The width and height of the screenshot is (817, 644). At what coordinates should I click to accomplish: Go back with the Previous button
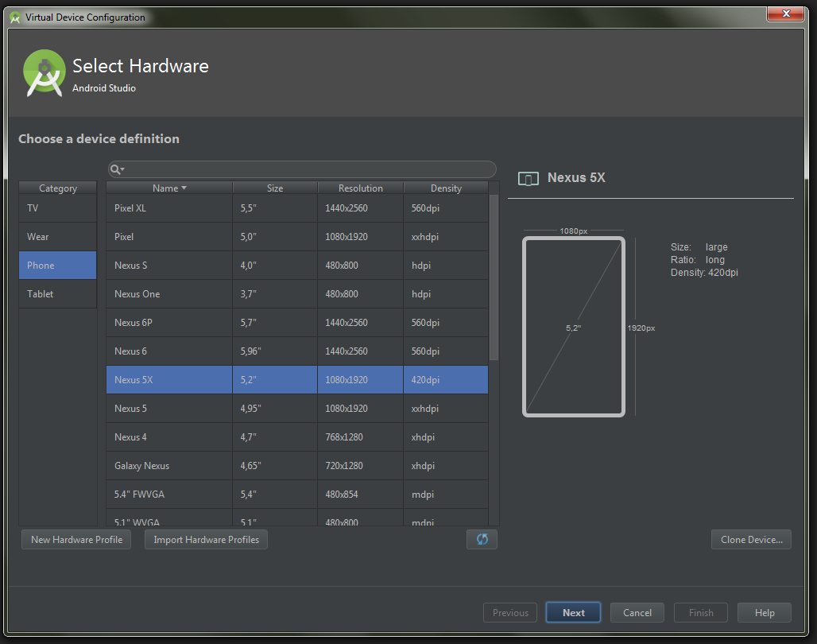510,613
